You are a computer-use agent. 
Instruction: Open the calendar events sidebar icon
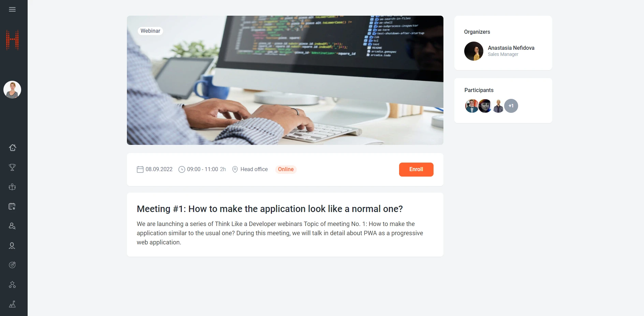(12, 206)
